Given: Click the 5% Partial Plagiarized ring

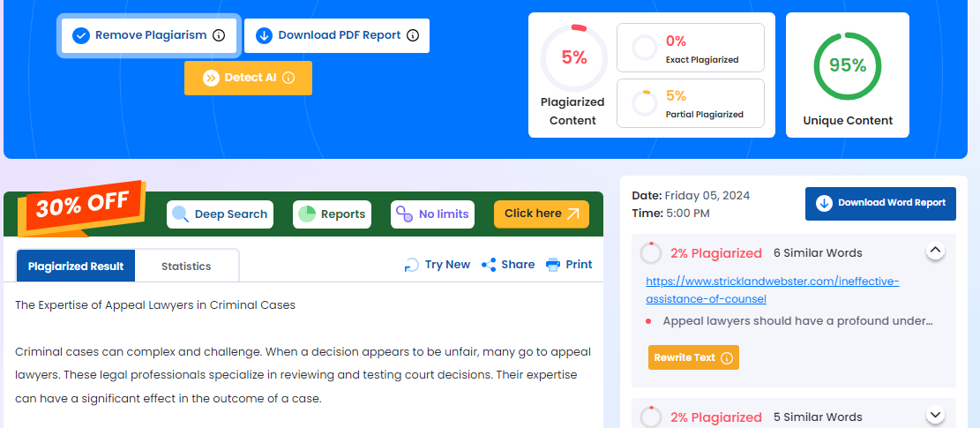Looking at the screenshot, I should 645,103.
